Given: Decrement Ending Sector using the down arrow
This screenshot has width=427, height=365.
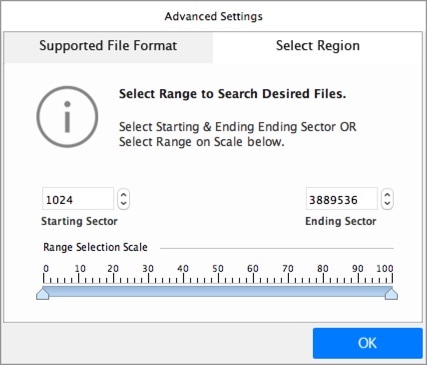Looking at the screenshot, I should (387, 204).
